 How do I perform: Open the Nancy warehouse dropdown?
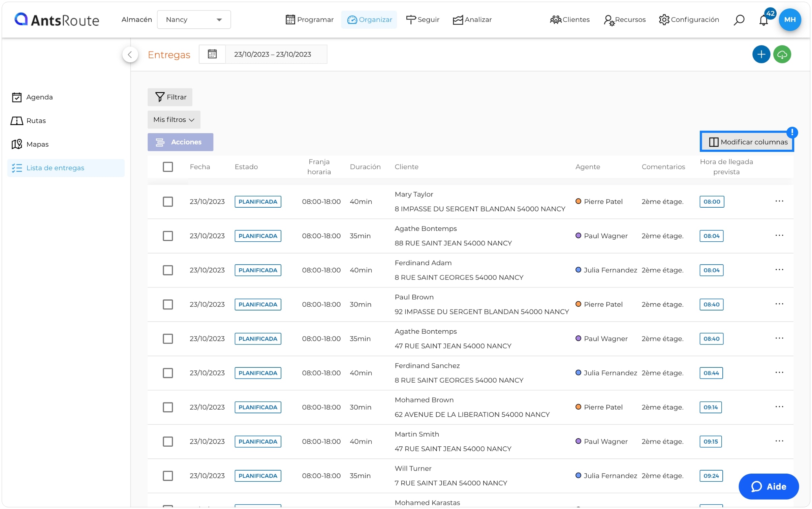pyautogui.click(x=194, y=20)
